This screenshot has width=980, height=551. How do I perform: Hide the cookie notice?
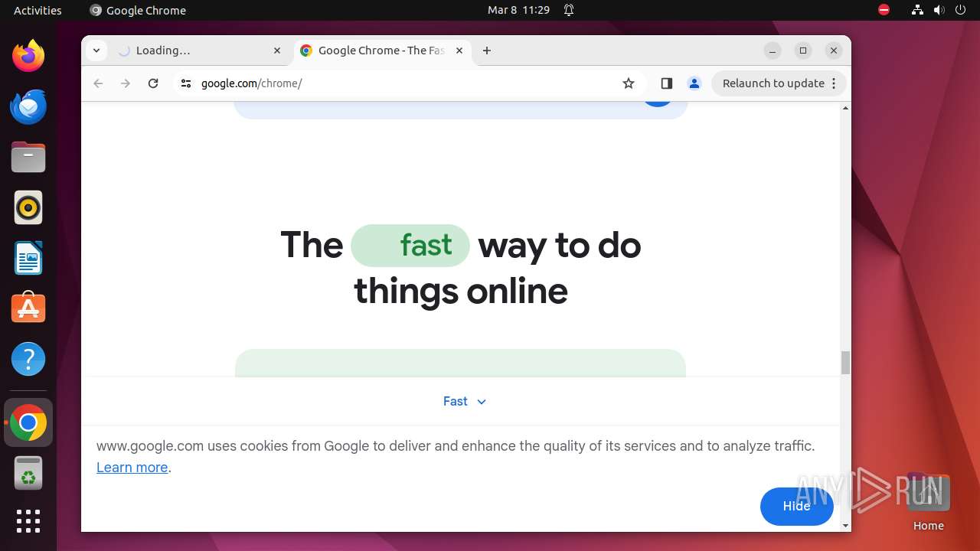796,506
